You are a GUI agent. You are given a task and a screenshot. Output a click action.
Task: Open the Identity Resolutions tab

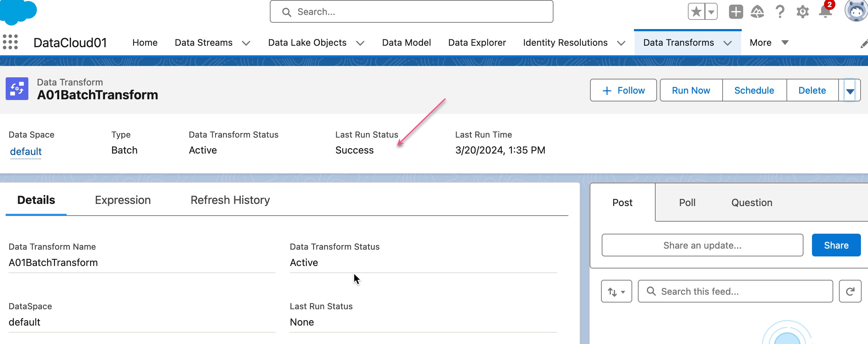565,43
